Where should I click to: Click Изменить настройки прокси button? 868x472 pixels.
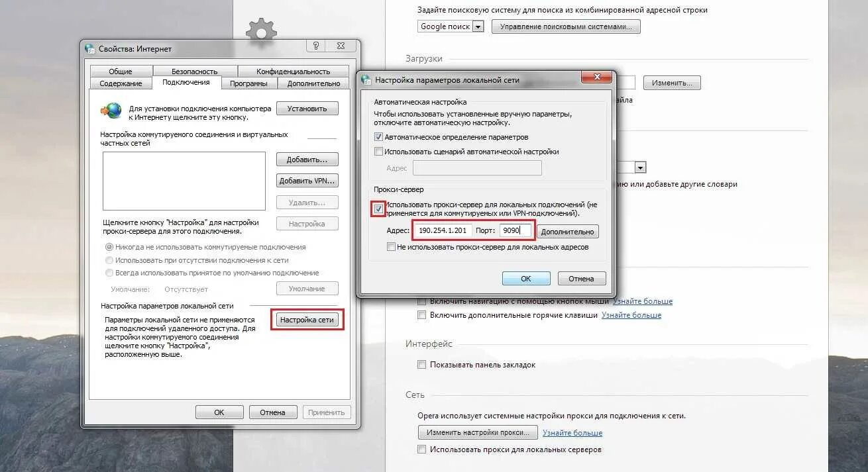[478, 432]
